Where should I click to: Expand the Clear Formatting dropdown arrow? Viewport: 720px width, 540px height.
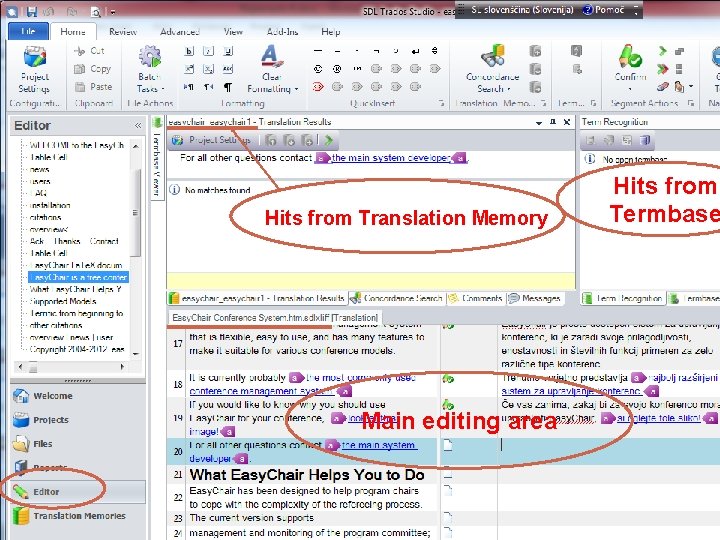297,89
